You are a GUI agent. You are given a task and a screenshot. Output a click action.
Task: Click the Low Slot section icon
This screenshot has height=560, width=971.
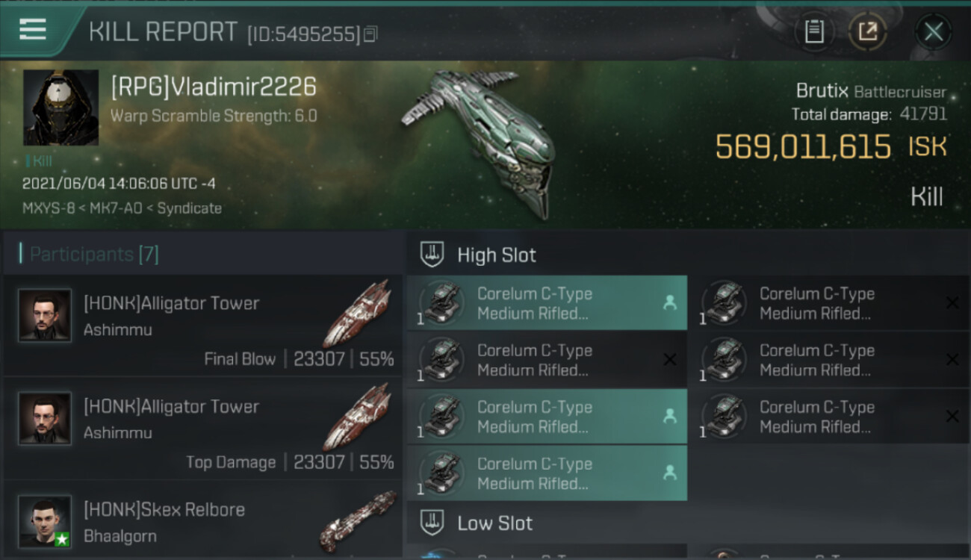point(432,523)
